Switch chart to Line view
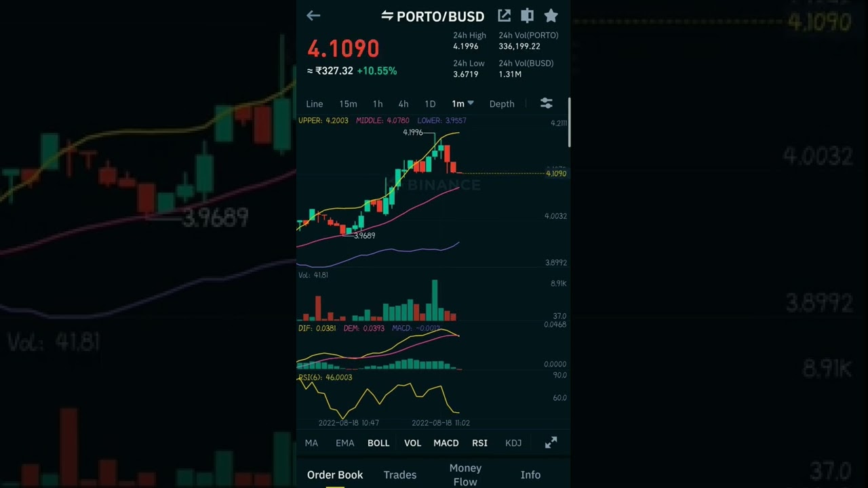 point(314,104)
